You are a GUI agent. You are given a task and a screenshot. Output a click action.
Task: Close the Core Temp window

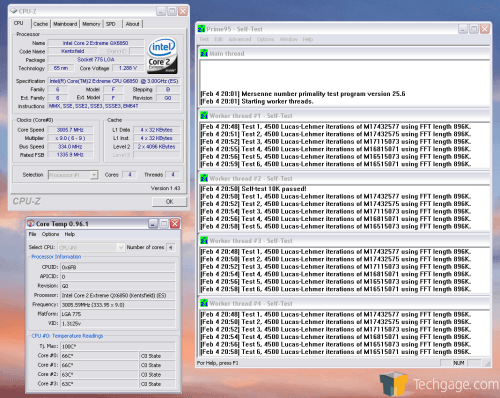pos(175,224)
